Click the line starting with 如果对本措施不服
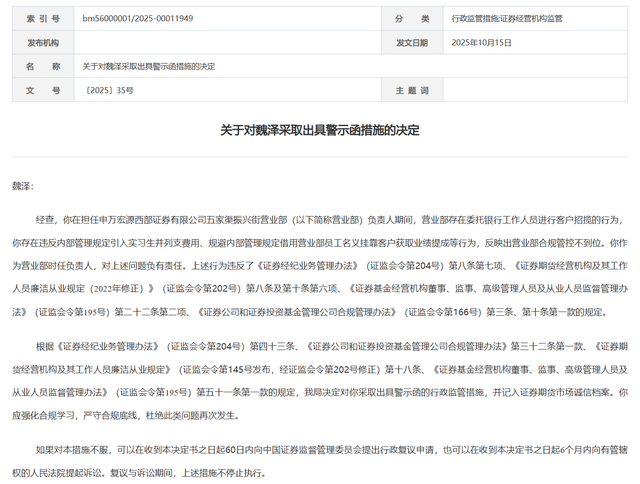 coord(331,450)
